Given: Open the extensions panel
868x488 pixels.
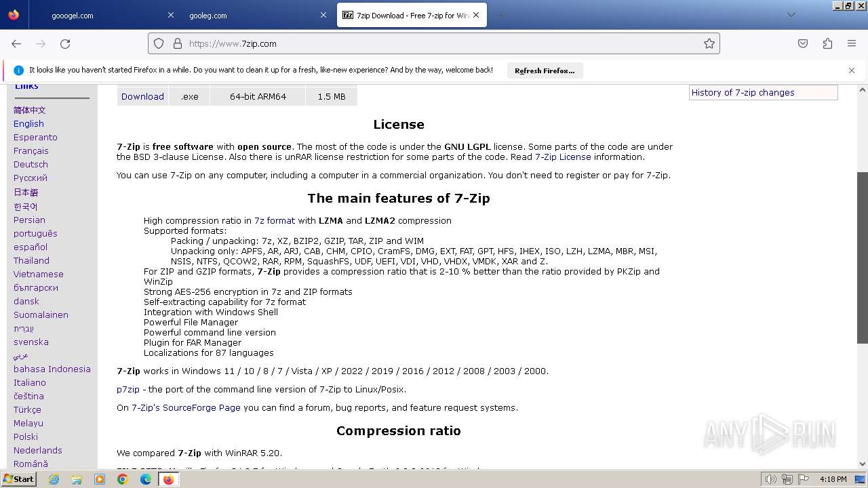Looking at the screenshot, I should (x=827, y=43).
